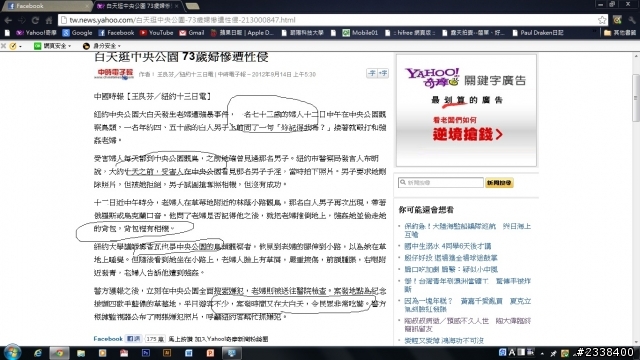This screenshot has height=360, width=640.
Task: Open the related story about 台灣青年
Action: tap(467, 285)
